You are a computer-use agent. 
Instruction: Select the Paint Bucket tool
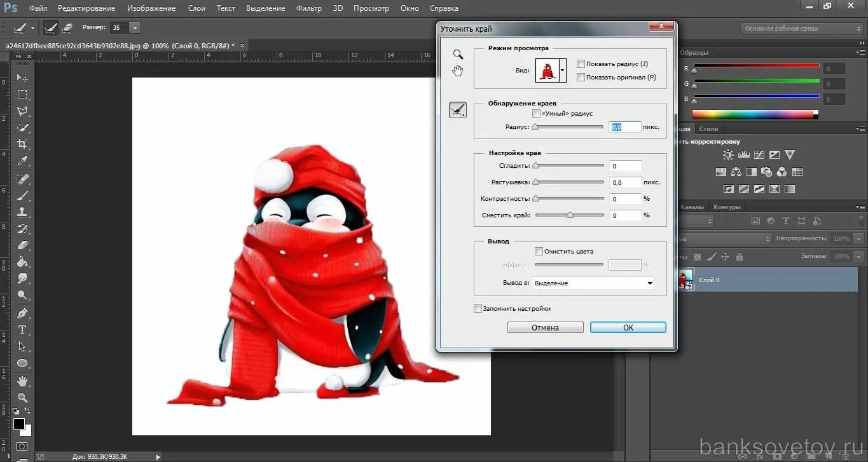tap(22, 262)
